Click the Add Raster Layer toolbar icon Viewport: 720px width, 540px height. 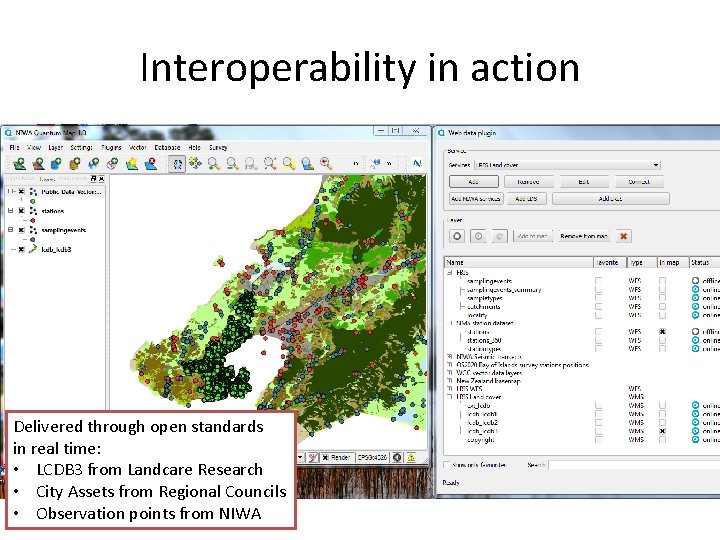[38, 163]
